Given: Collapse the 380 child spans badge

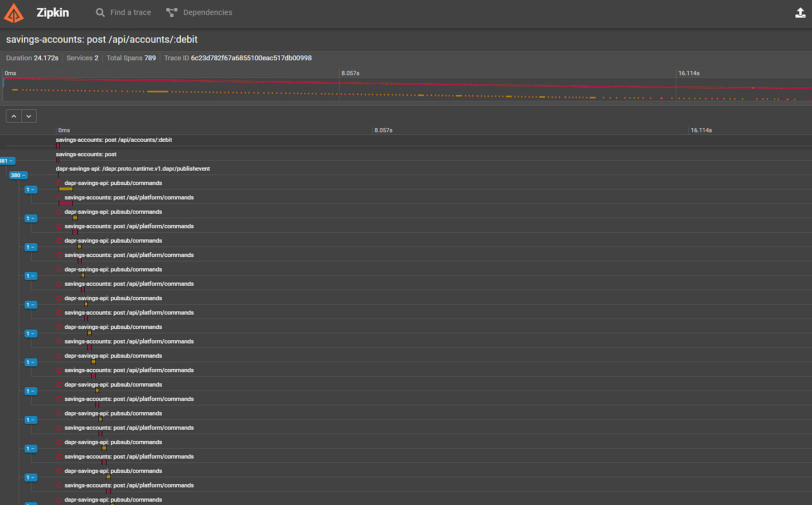Looking at the screenshot, I should pos(18,175).
